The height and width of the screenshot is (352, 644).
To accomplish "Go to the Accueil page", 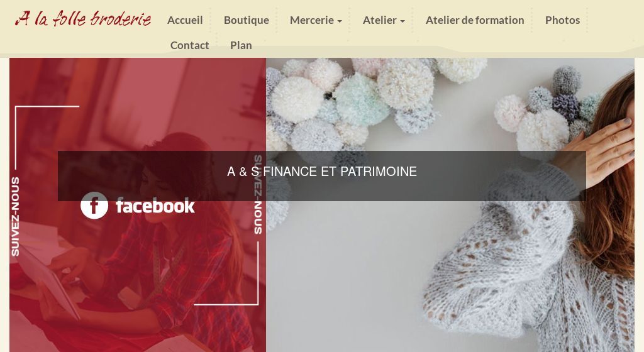I will (185, 20).
